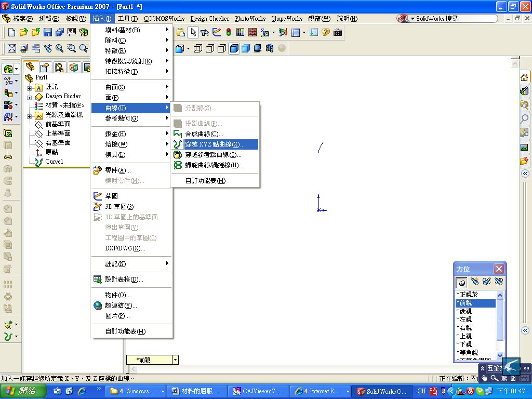Switch to 材料的屈服 taskbar button

point(197,391)
